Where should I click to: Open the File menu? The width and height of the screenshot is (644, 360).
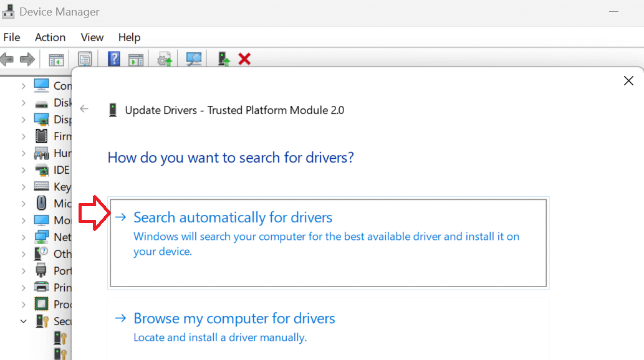[x=11, y=37]
